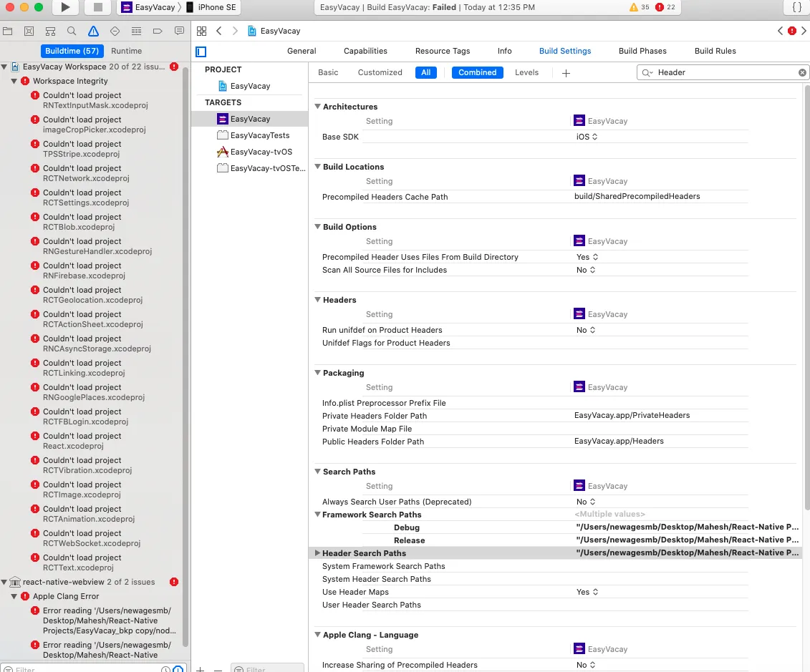Go forward in editor history

pyautogui.click(x=235, y=31)
